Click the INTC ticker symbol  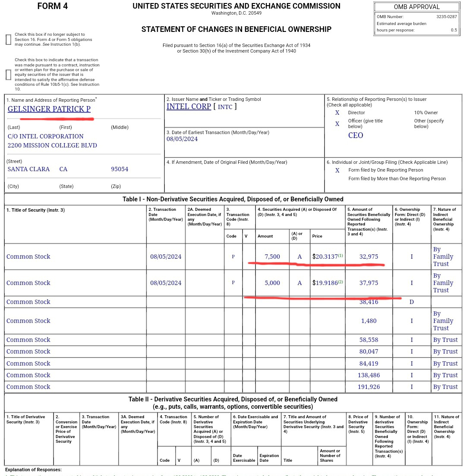coord(225,107)
